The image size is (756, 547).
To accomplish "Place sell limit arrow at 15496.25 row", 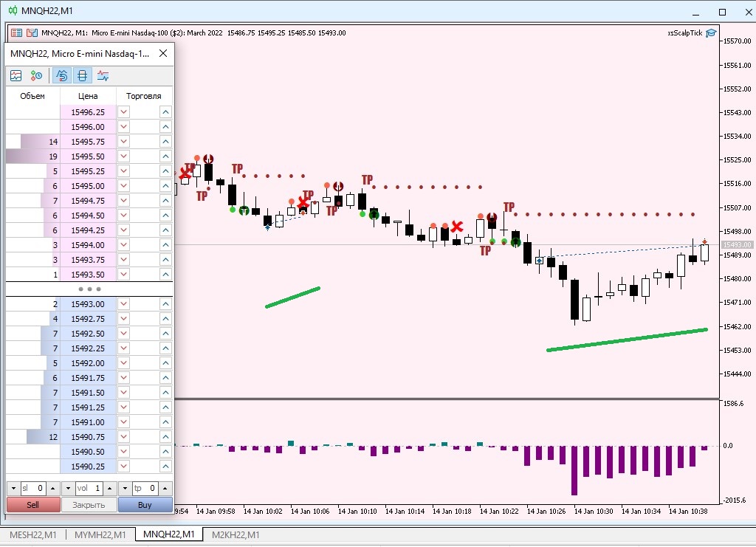I will (x=124, y=111).
